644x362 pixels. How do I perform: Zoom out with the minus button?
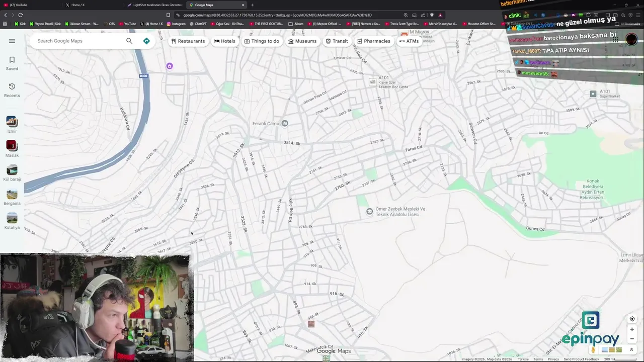coord(632,338)
